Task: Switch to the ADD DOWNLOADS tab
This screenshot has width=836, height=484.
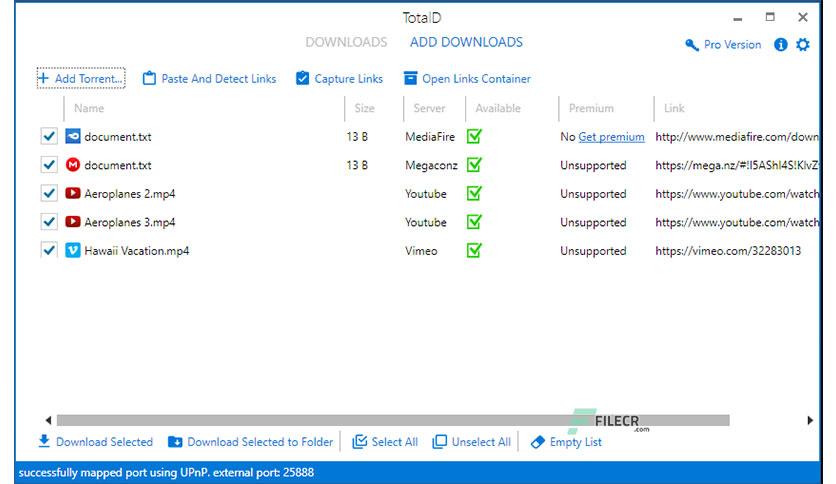Action: click(x=466, y=42)
